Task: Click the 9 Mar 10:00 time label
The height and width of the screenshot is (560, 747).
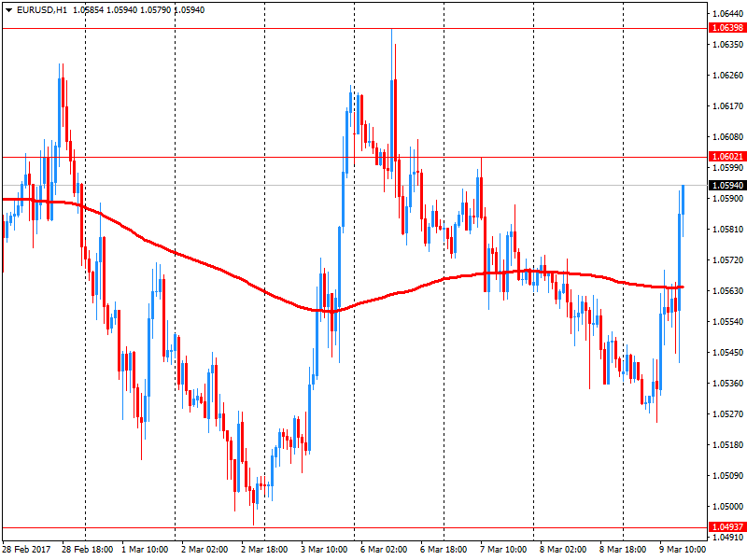Action: point(683,550)
